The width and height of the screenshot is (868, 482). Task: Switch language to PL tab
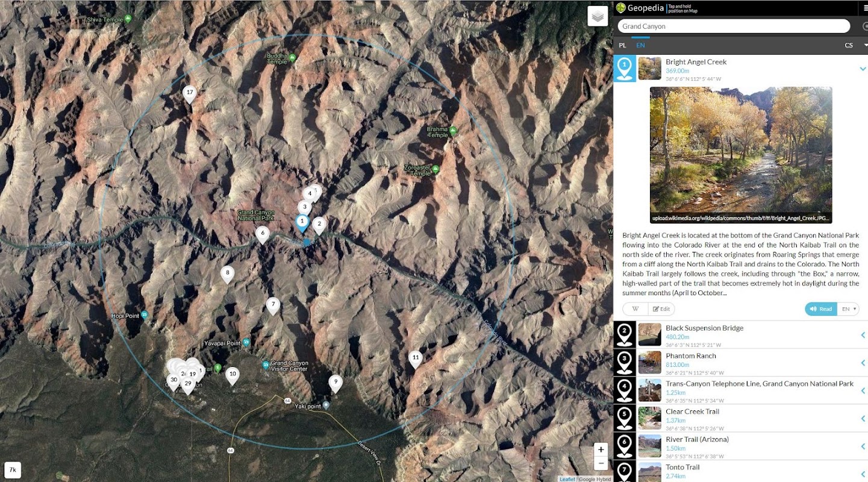[x=622, y=45]
